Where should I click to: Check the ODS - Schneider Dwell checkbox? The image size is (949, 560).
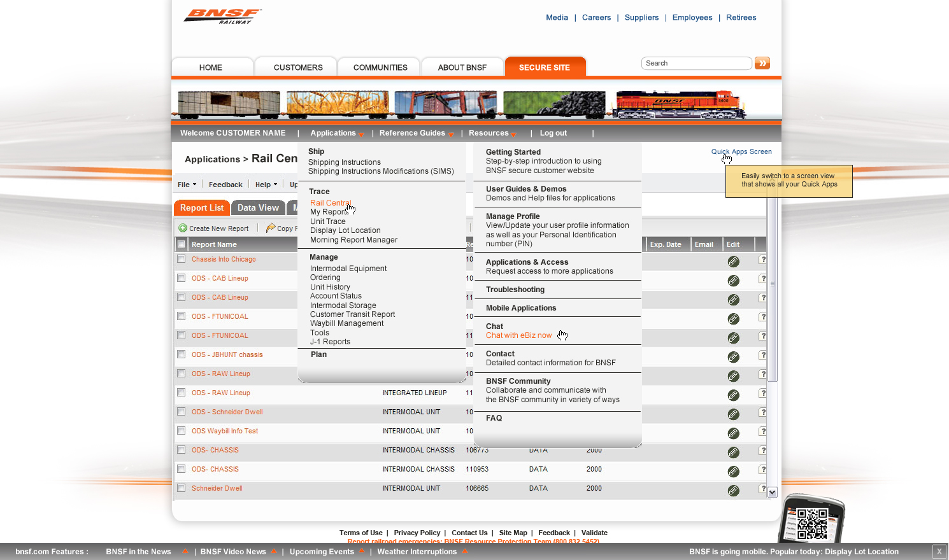pyautogui.click(x=182, y=412)
